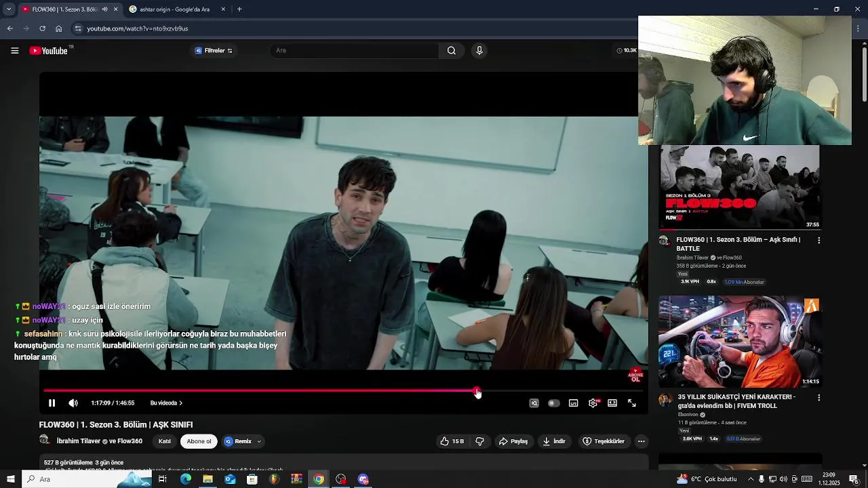The image size is (868, 488).
Task: Open Task View on the taskbar
Action: pyautogui.click(x=163, y=479)
